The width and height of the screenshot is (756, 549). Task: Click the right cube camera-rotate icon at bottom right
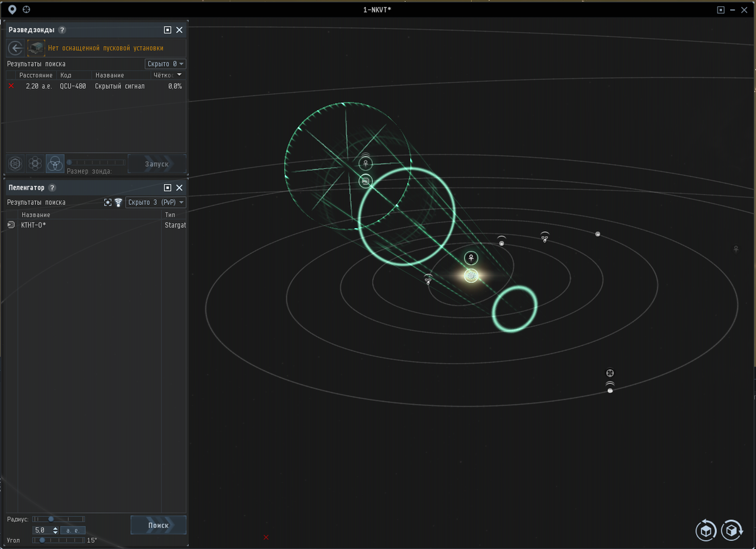coord(732,531)
